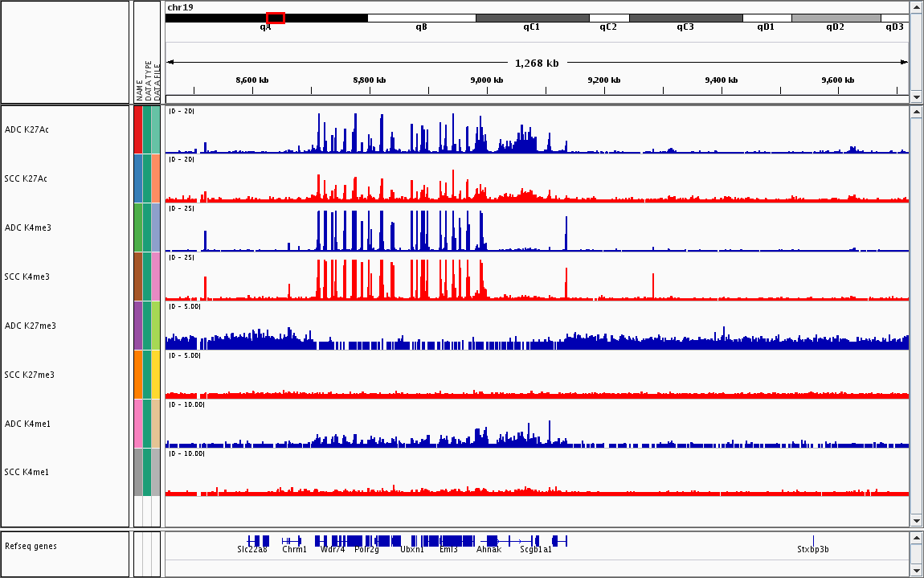The image size is (924, 578).
Task: Select the ADC K27me3 track name
Action: (x=30, y=326)
